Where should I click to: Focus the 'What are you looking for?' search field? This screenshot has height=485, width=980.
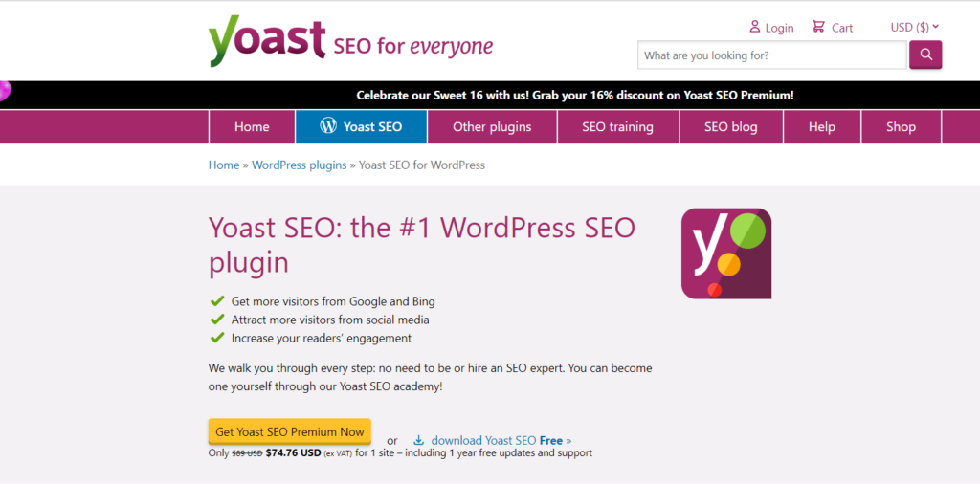tap(771, 55)
